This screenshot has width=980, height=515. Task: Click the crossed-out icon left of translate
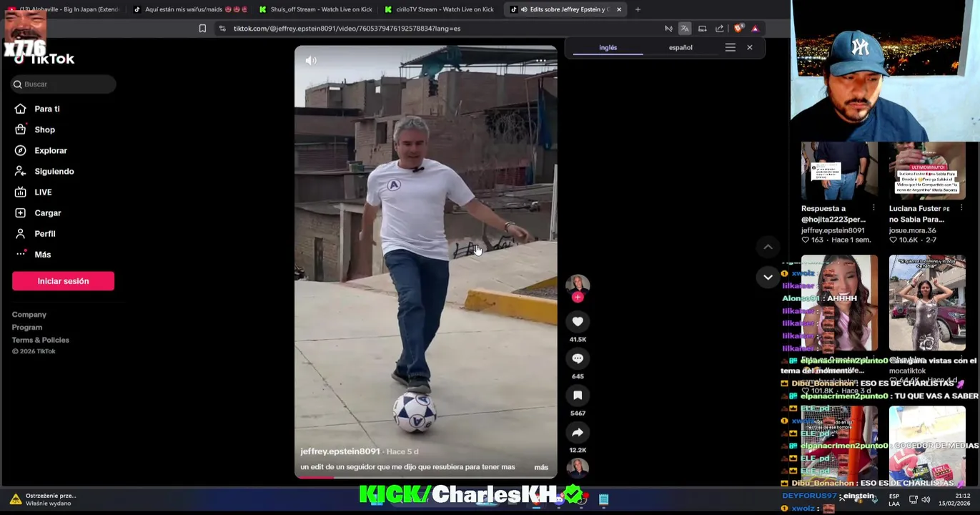point(668,29)
